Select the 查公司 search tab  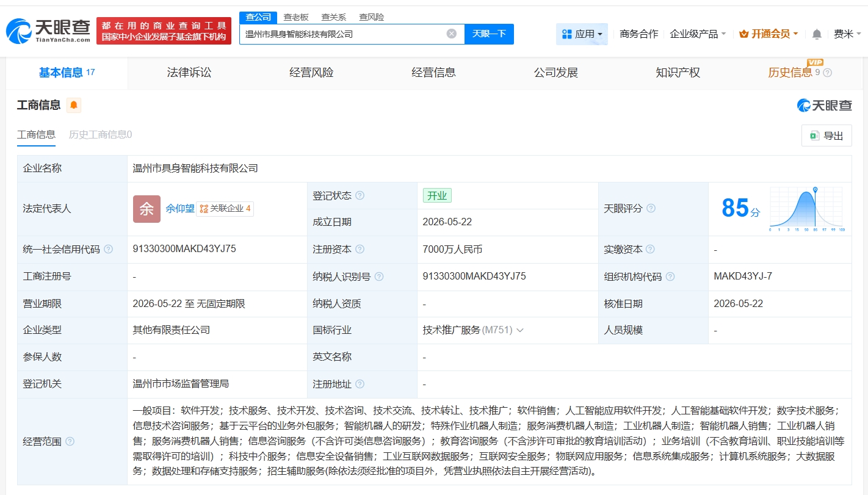tap(258, 17)
